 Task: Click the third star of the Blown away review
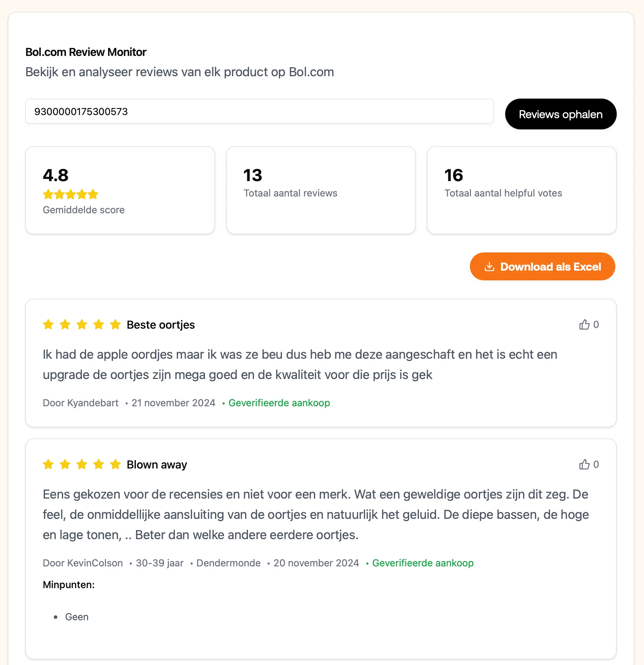81,464
